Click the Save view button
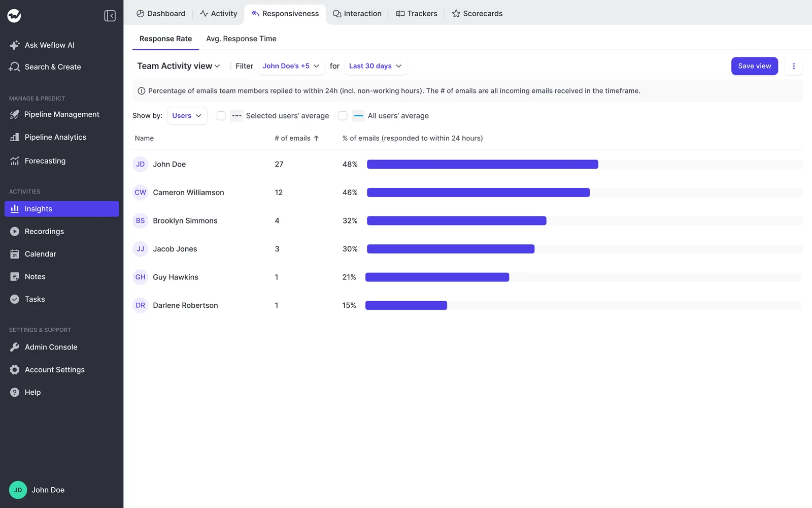 point(755,66)
